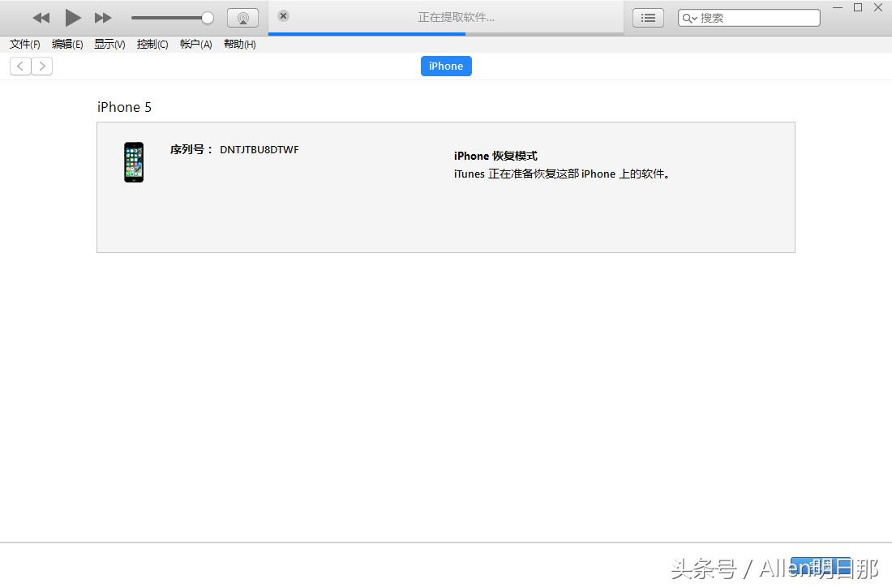892x588 pixels.
Task: Click the fast-forward playback icon
Action: point(102,17)
